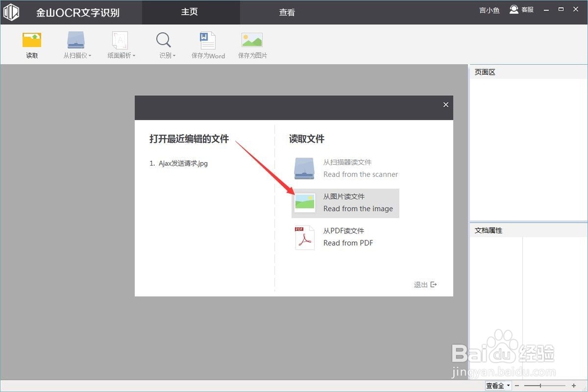Click 退出 to exit the dialog

(421, 284)
